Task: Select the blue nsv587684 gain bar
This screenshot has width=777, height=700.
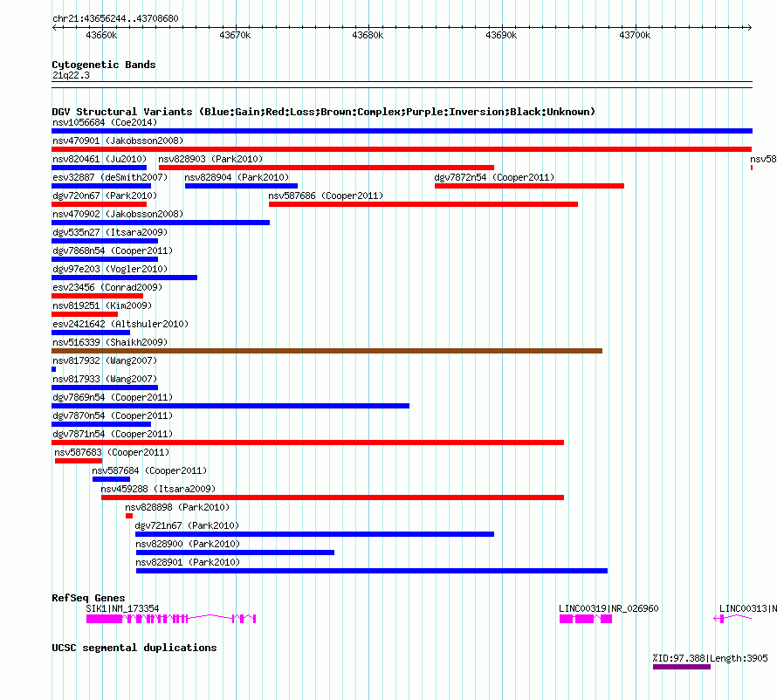Action: [111, 479]
